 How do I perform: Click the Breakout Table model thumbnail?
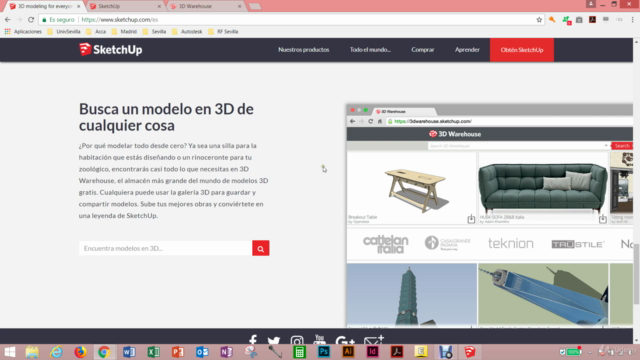(x=411, y=188)
